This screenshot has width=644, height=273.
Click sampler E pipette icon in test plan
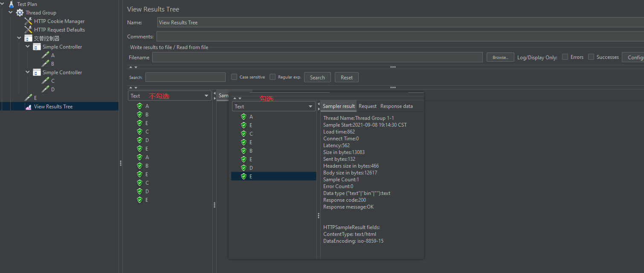pos(29,98)
